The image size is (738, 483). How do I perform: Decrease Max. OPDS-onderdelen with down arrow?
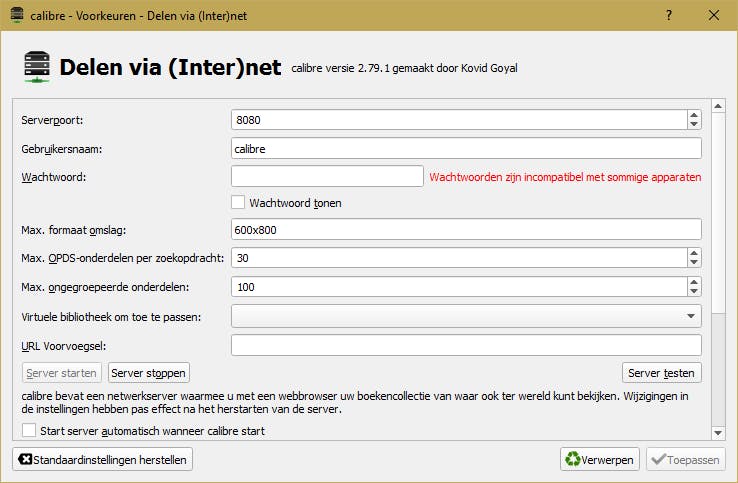[694, 263]
